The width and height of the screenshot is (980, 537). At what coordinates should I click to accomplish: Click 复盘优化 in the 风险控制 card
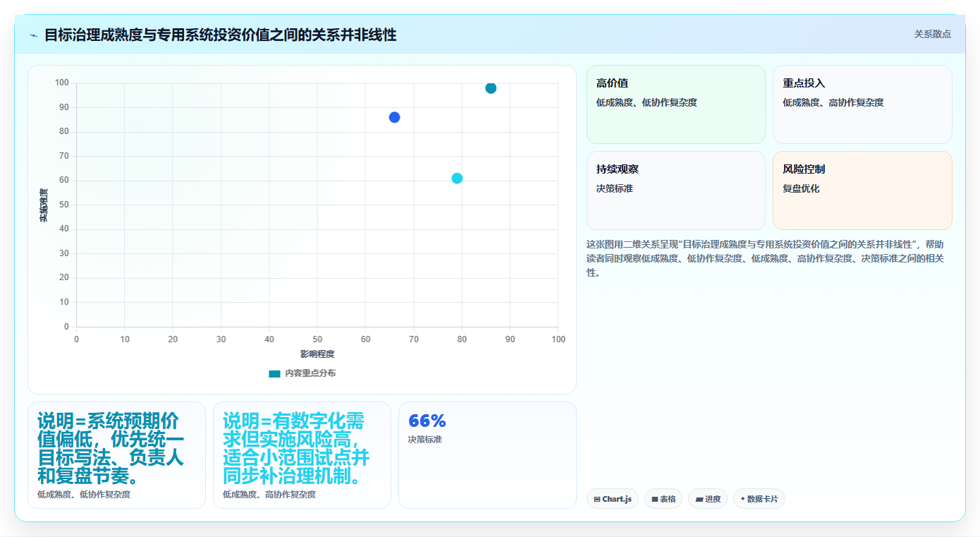click(x=801, y=188)
